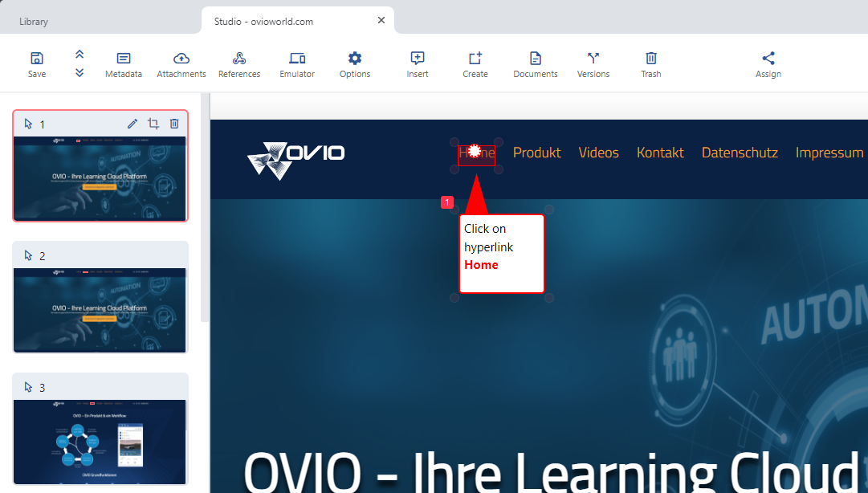The height and width of the screenshot is (493, 868).
Task: Click the Trash tool in toolbar
Action: click(x=651, y=64)
